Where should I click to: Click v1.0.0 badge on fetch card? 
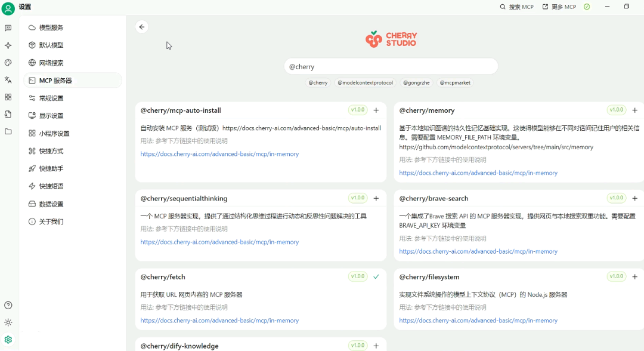358,276
